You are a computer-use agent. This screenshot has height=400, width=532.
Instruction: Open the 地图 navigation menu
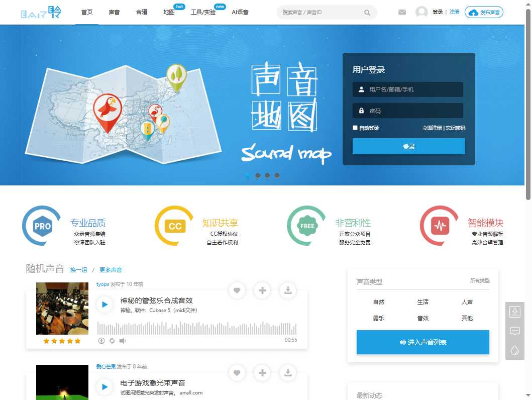(169, 12)
